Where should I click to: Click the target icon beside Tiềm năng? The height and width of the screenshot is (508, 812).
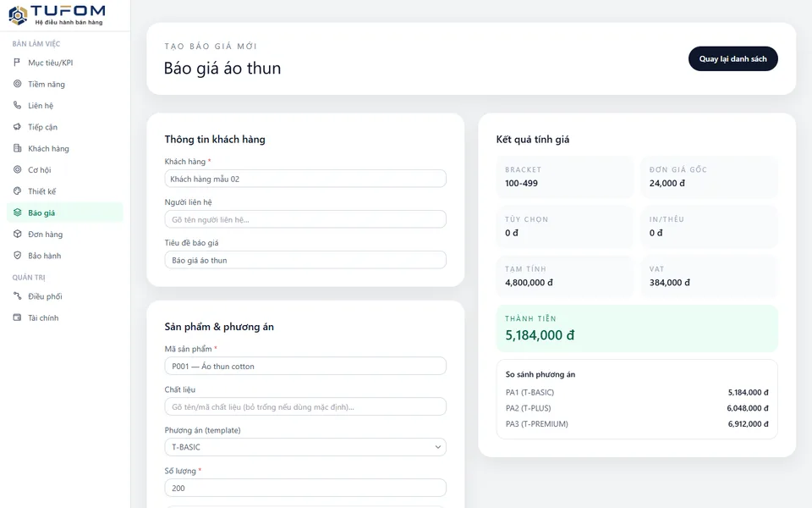pyautogui.click(x=17, y=84)
